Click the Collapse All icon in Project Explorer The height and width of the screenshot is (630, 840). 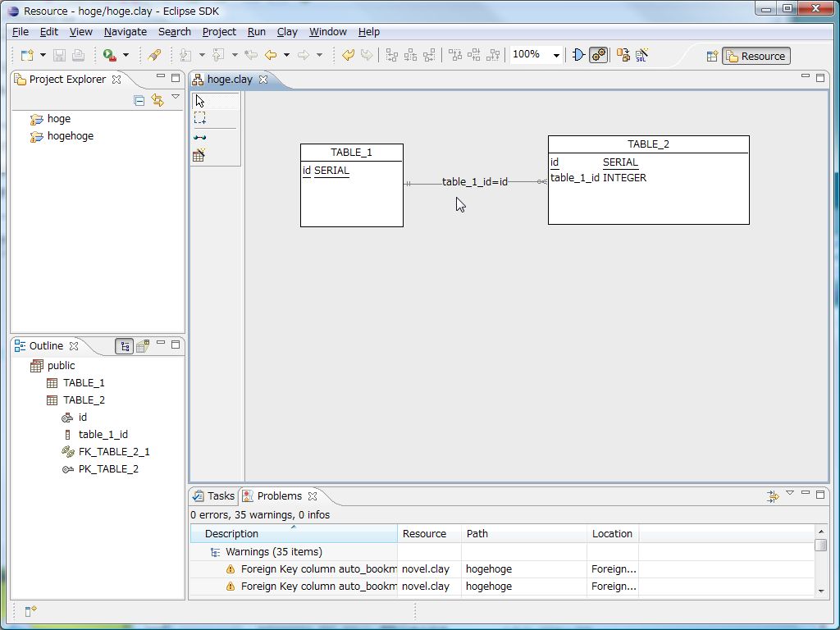139,100
